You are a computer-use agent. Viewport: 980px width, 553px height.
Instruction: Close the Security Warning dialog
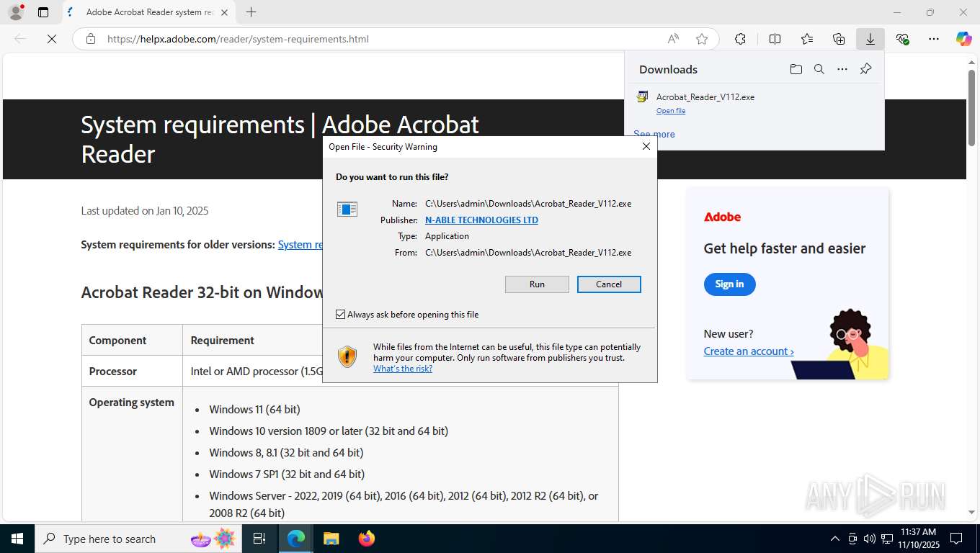pyautogui.click(x=646, y=146)
